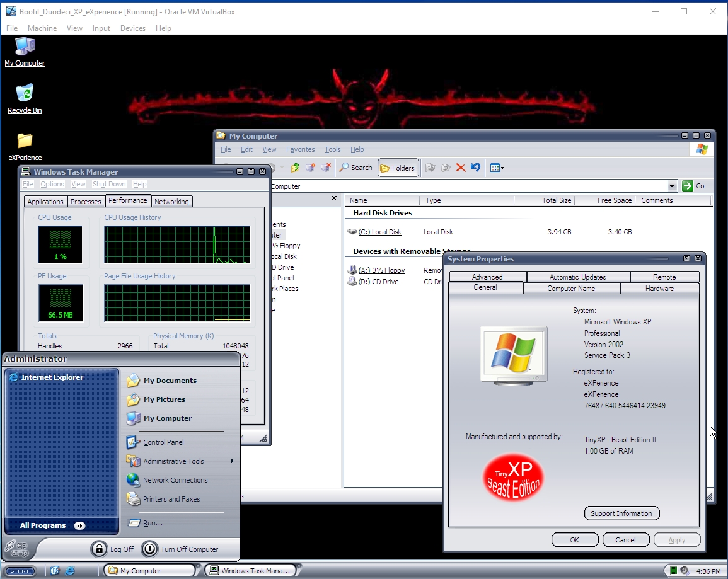Click the Windows Task Manager taskbar button
Image resolution: width=728 pixels, height=579 pixels.
point(251,571)
